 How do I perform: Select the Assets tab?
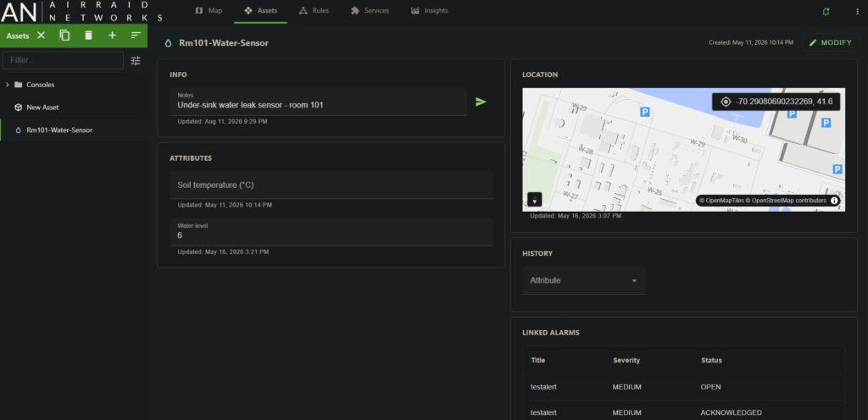coord(260,11)
